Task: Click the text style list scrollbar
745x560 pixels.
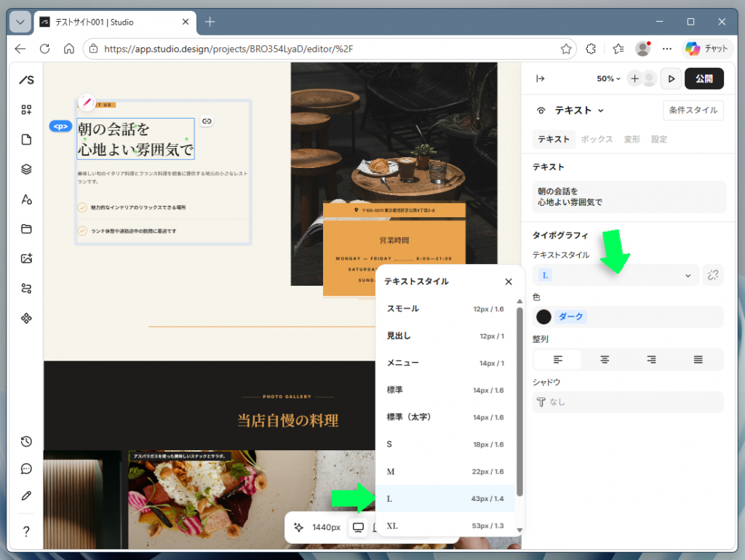Action: [519, 402]
